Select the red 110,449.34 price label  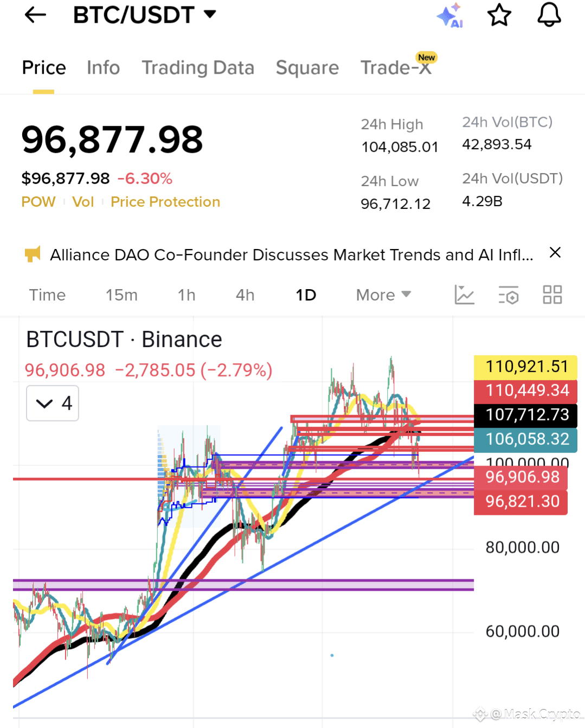(526, 391)
